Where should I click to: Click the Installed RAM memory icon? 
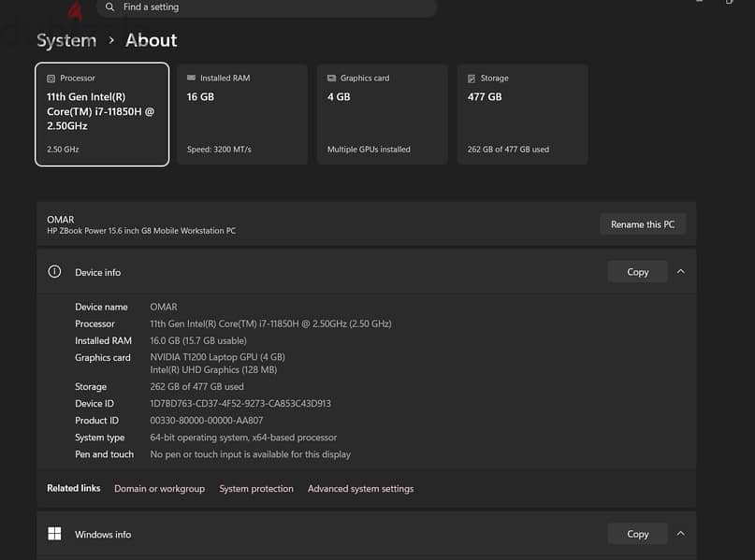[191, 78]
